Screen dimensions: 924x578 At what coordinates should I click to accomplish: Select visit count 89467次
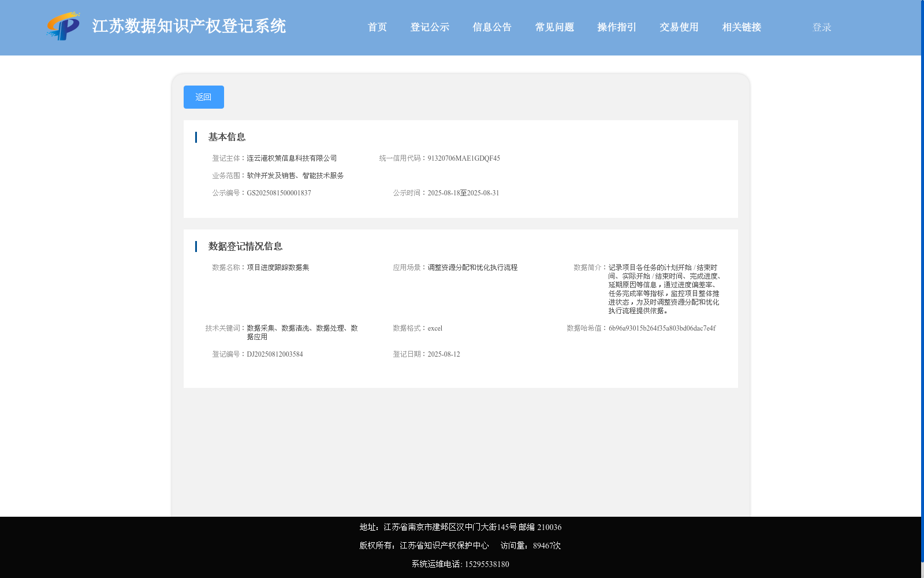[547, 546]
